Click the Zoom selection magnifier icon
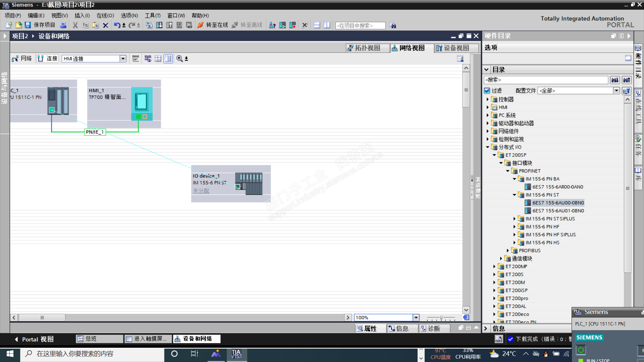 179,59
